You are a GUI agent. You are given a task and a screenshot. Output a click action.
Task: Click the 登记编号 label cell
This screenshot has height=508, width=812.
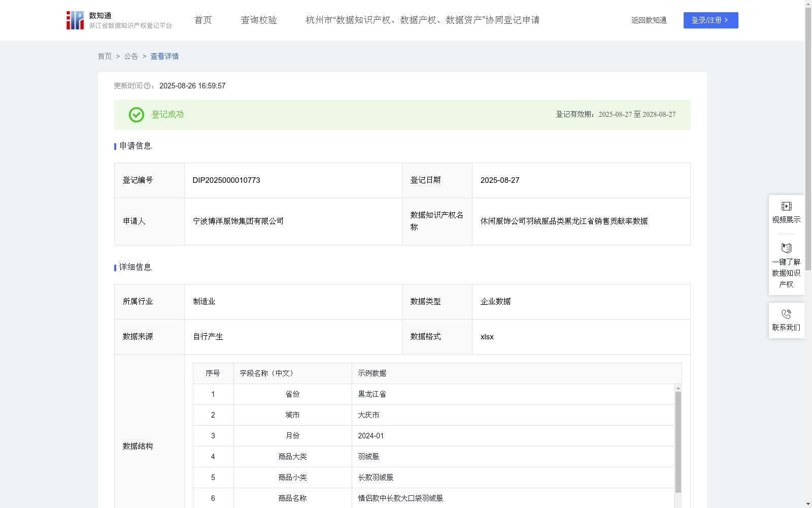(149, 180)
